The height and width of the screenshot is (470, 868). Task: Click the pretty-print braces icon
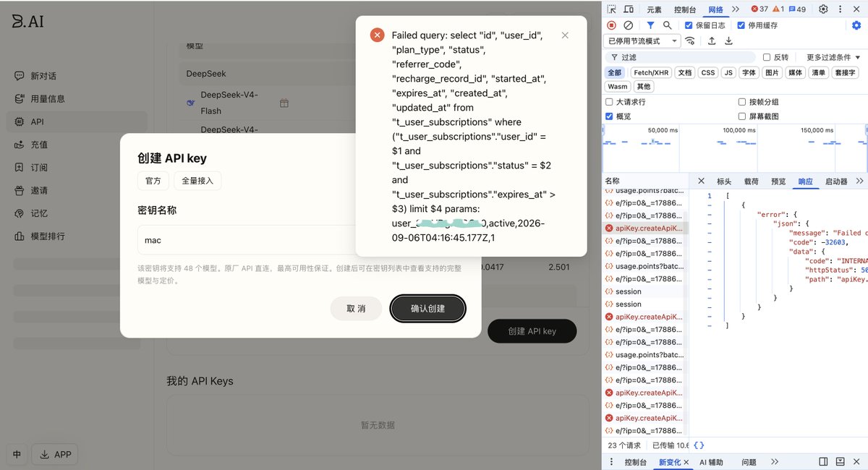[x=699, y=445]
